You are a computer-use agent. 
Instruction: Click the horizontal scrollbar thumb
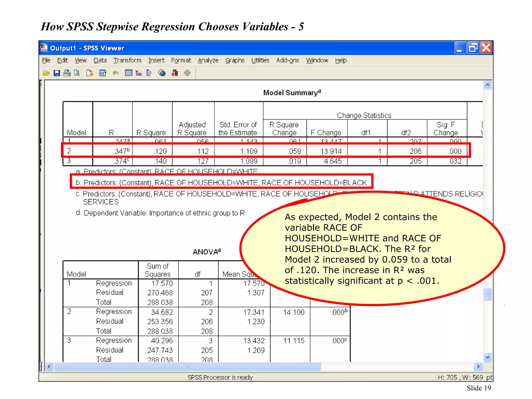188,367
